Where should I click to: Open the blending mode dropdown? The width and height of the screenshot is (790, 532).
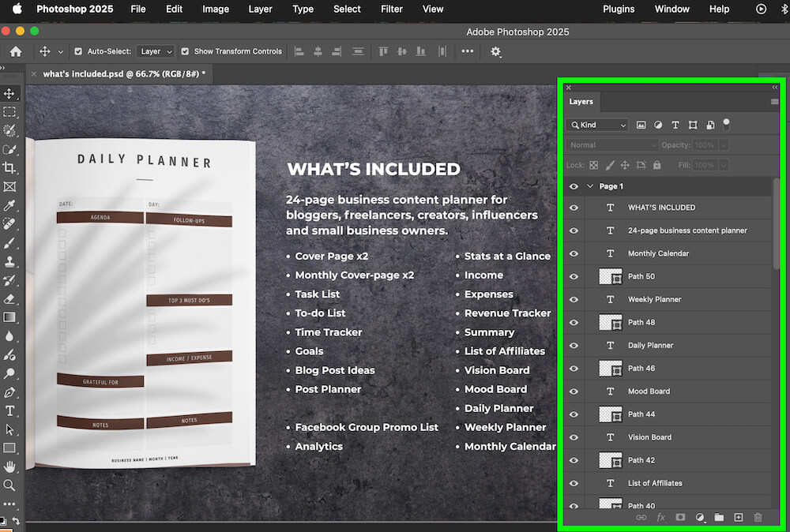(610, 145)
